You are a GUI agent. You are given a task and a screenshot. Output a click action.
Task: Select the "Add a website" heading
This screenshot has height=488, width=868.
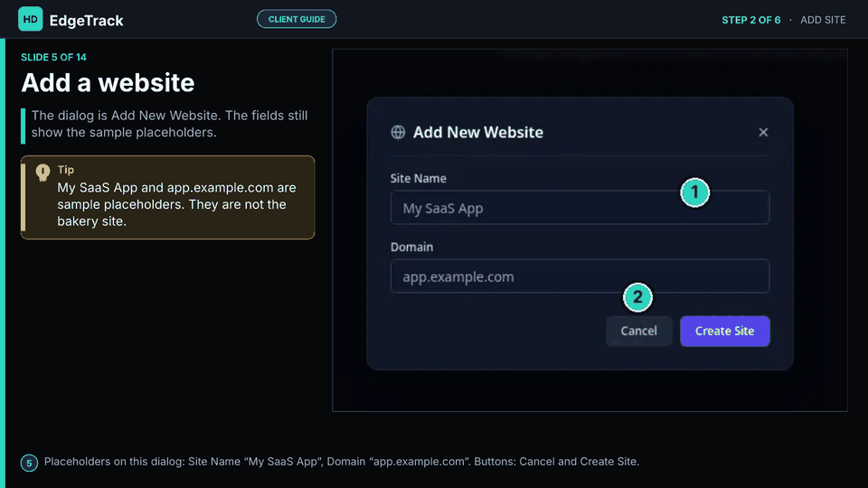pos(108,83)
